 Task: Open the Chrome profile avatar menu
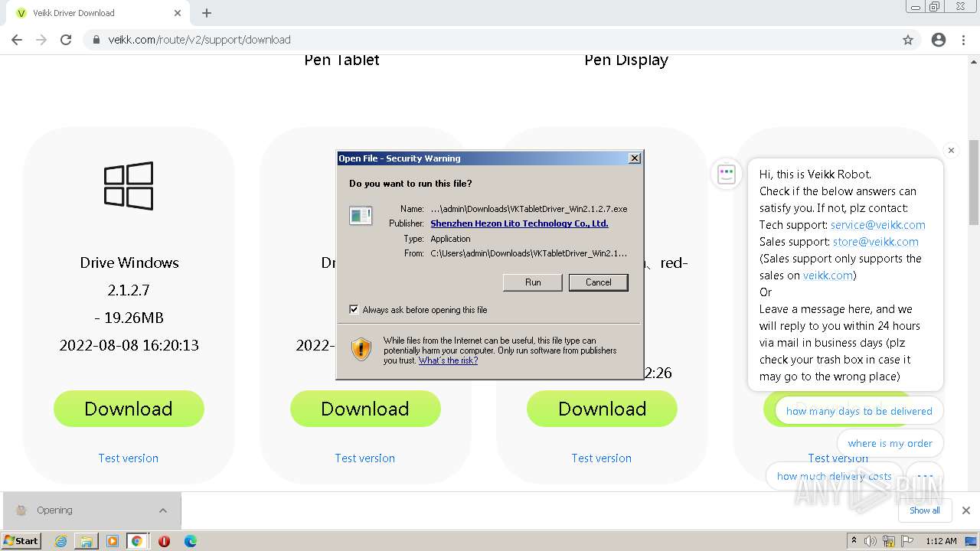point(939,40)
